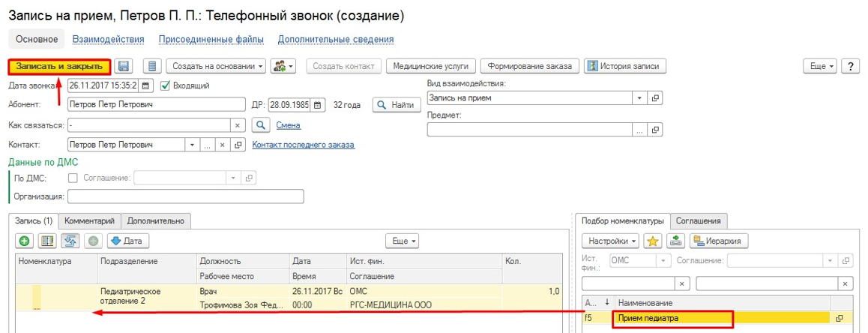Screen dimensions: 868x333
Task: Open the Соглашения tab
Action: (699, 220)
